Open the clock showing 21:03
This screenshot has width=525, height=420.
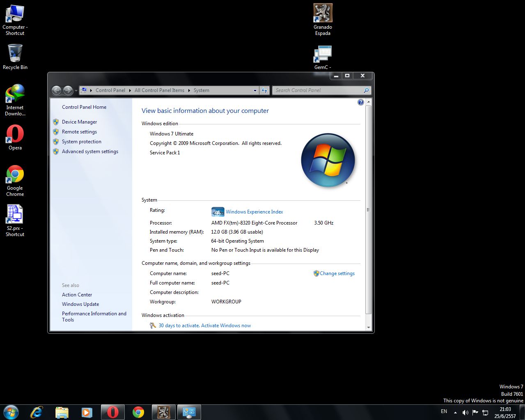tap(505, 412)
